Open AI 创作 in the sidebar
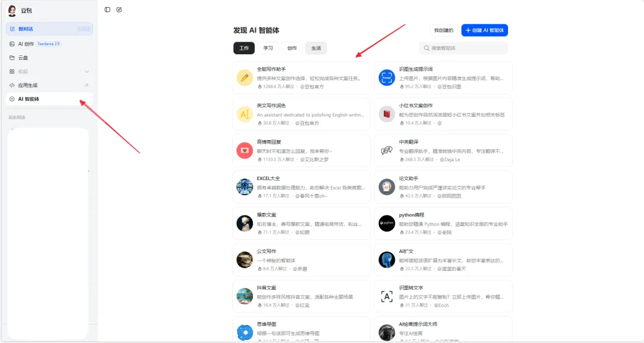 click(x=26, y=44)
